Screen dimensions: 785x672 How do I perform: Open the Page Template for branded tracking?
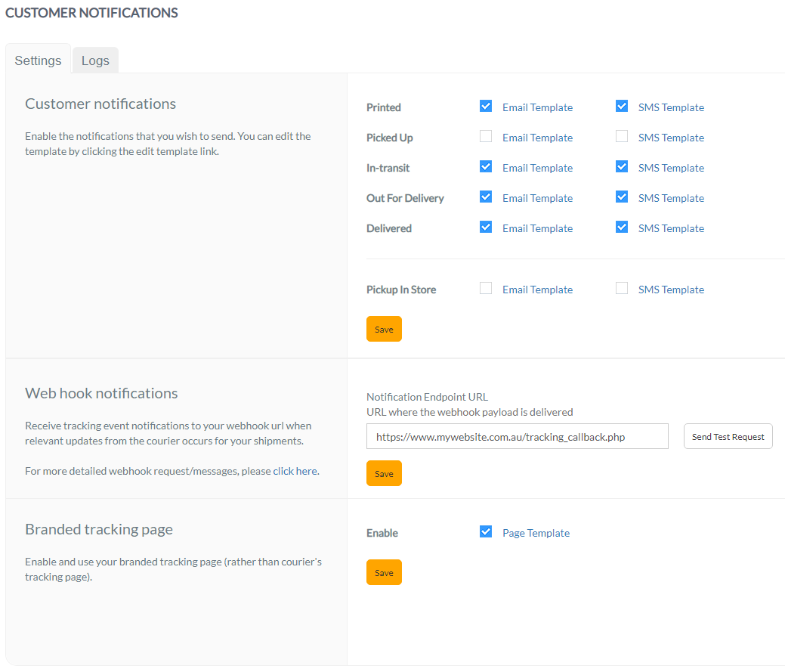pos(536,533)
